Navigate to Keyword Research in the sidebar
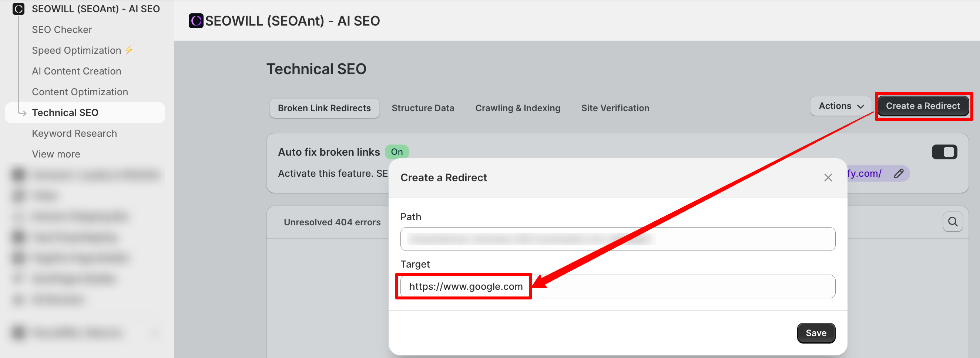The image size is (980, 358). coord(74,134)
